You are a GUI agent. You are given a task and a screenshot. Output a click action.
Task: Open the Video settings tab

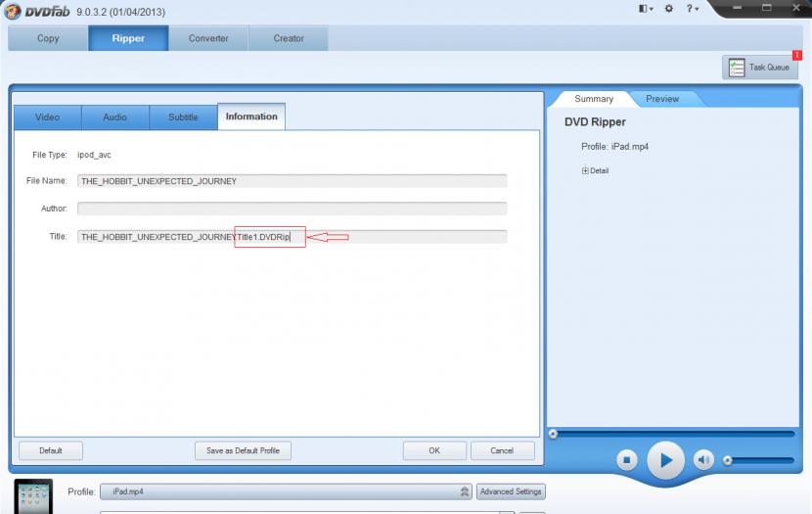pyautogui.click(x=48, y=117)
